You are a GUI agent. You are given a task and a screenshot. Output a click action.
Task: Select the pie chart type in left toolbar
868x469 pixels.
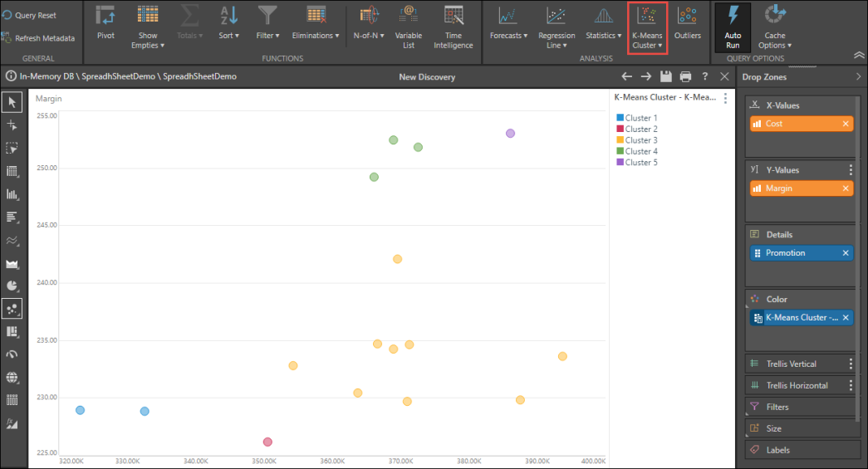click(x=12, y=286)
